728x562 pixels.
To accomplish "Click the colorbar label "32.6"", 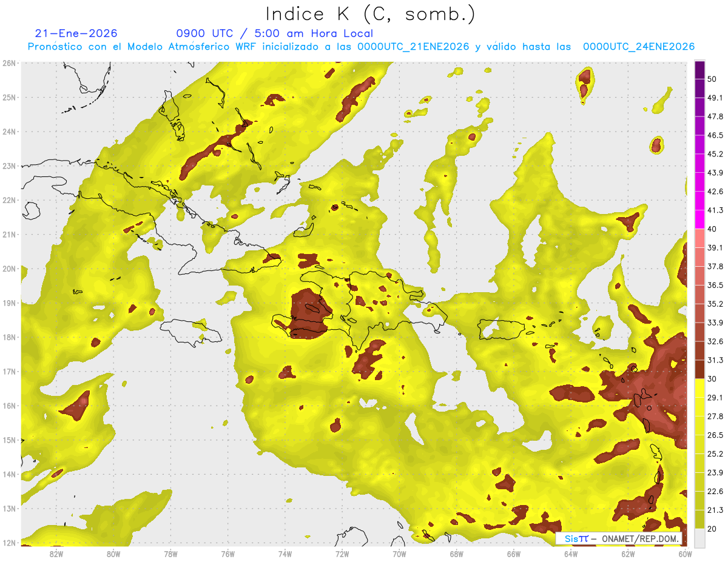I will coord(715,341).
